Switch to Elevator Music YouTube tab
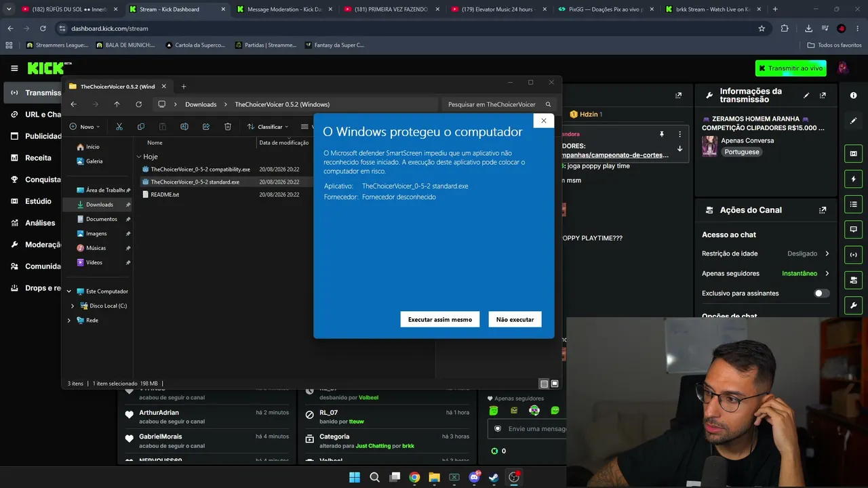This screenshot has width=868, height=488. 498,9
